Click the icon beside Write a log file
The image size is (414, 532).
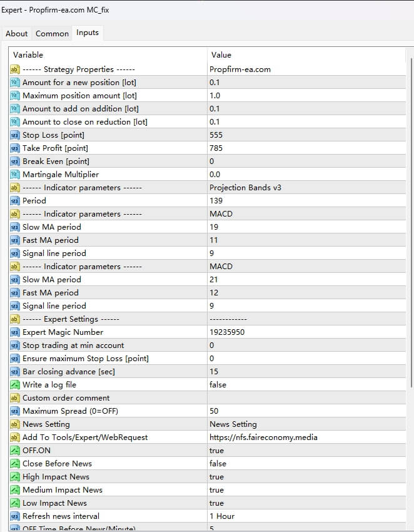[x=15, y=385]
